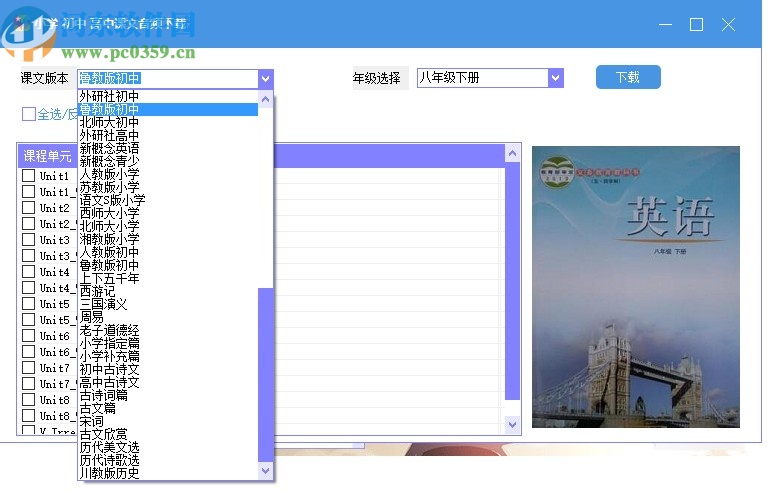Select 历代美文选 option
The image size is (778, 491).
(168, 447)
